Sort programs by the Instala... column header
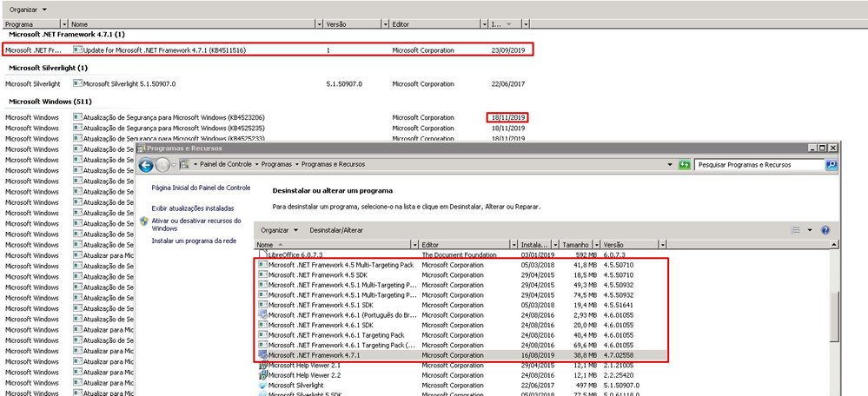 [534, 244]
